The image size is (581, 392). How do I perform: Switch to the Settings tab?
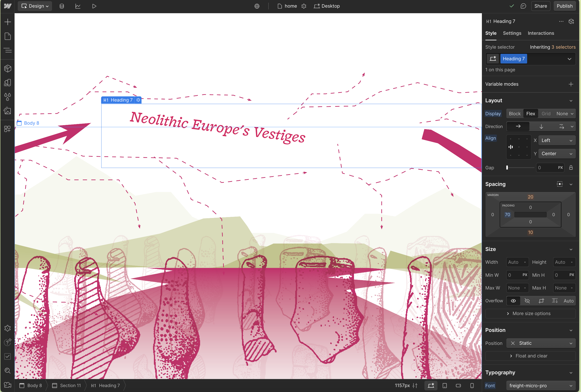point(512,33)
